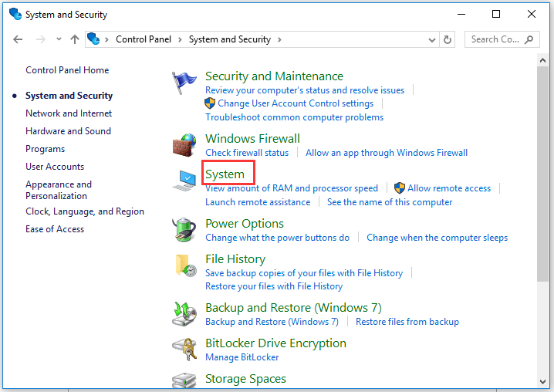Refresh the address bar location
Image resolution: width=554 pixels, height=392 pixels.
[448, 39]
